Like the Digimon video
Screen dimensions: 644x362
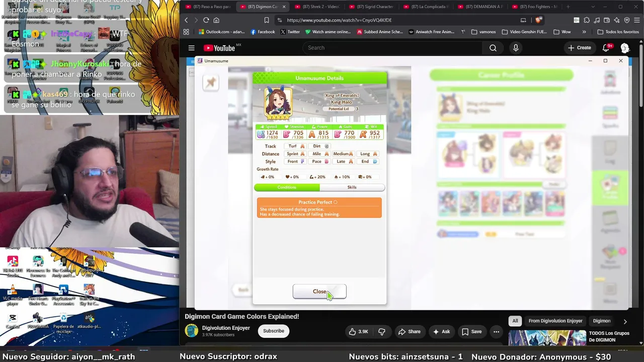point(359,332)
